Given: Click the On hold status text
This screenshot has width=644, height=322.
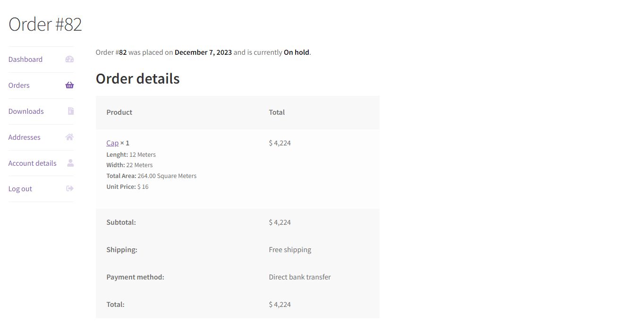Looking at the screenshot, I should [x=297, y=52].
